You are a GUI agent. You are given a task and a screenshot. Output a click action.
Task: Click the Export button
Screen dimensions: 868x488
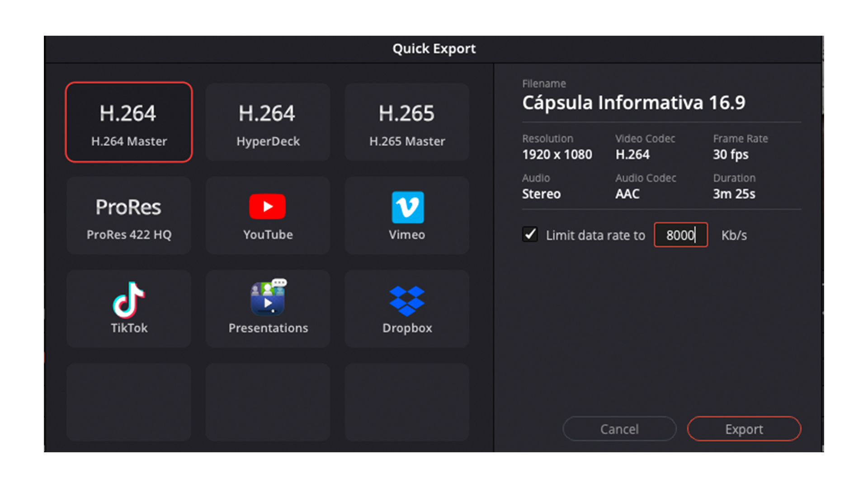tap(744, 429)
